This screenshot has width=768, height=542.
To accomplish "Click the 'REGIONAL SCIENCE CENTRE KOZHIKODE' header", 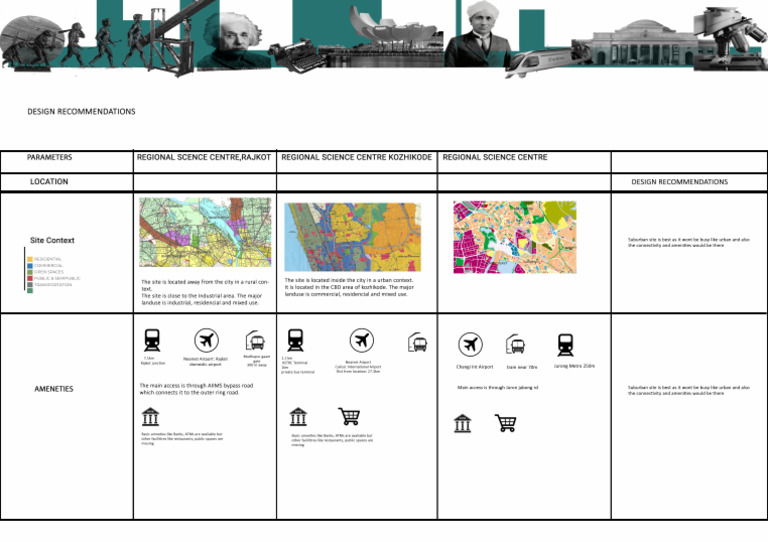I will (357, 157).
